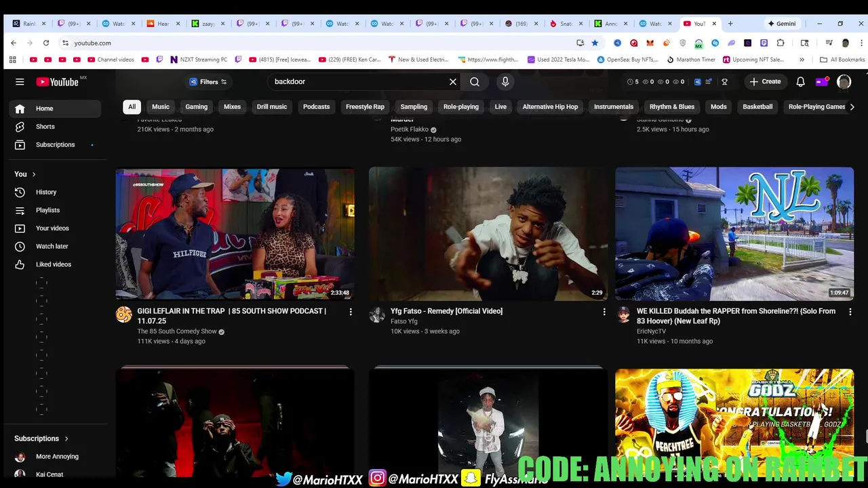Open more options for Yfg Fatso Remedy

604,312
